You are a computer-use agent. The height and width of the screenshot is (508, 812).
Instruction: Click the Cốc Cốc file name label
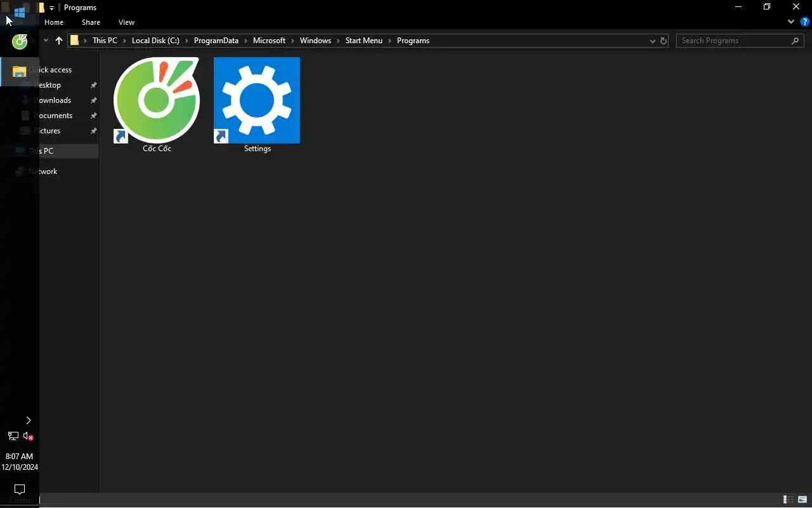[x=157, y=149]
